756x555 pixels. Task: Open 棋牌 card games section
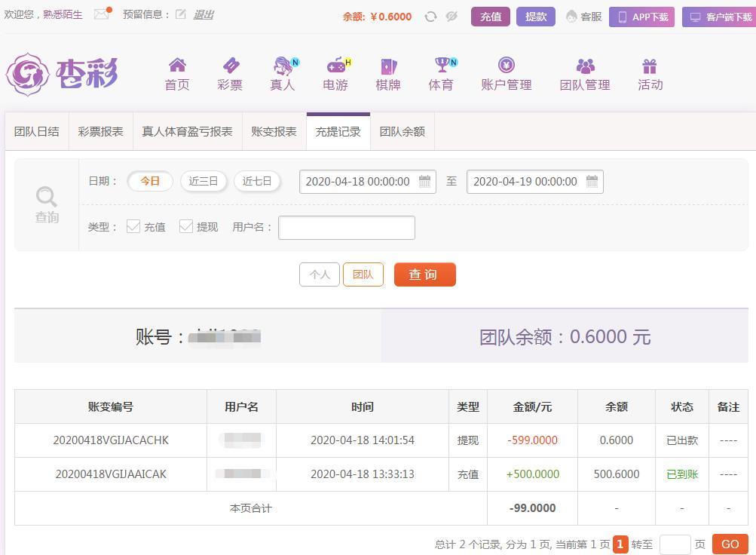coord(388,74)
